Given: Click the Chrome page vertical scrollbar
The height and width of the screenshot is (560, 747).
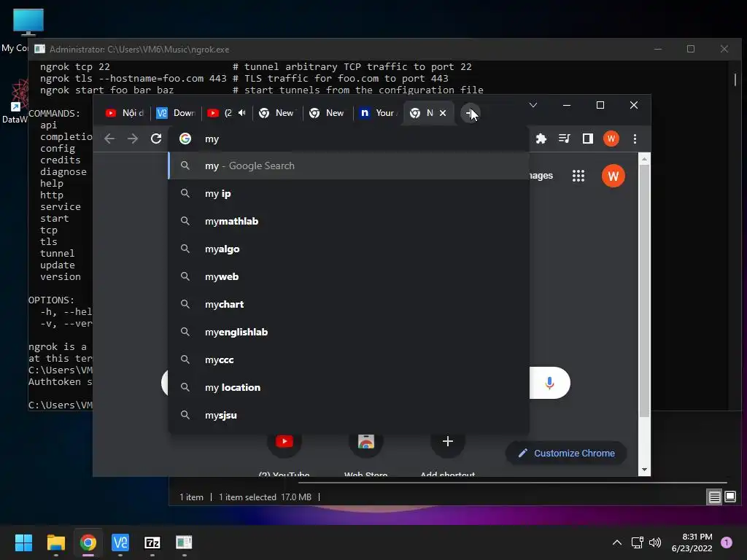Looking at the screenshot, I should click(x=644, y=290).
